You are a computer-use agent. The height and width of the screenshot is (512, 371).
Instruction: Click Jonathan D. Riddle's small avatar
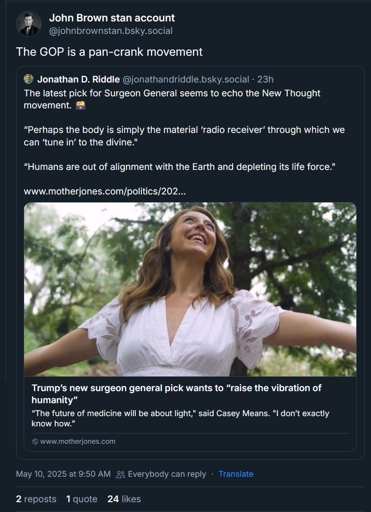[28, 79]
